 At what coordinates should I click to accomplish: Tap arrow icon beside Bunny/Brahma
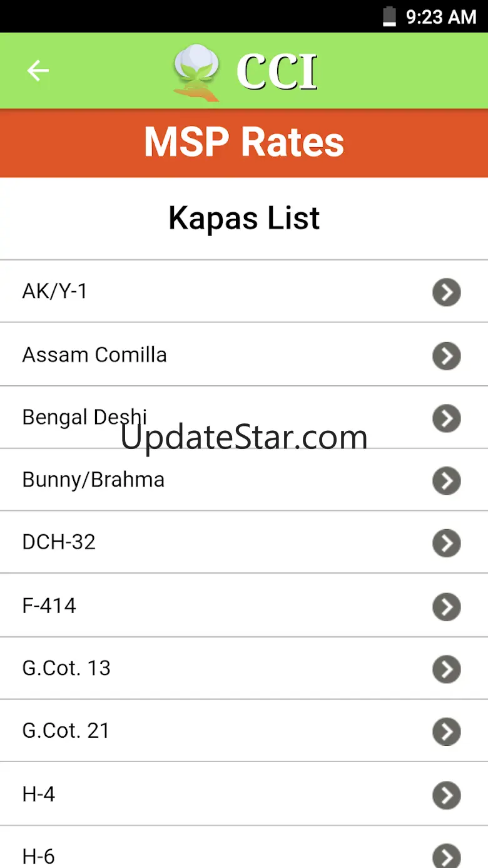pyautogui.click(x=447, y=481)
